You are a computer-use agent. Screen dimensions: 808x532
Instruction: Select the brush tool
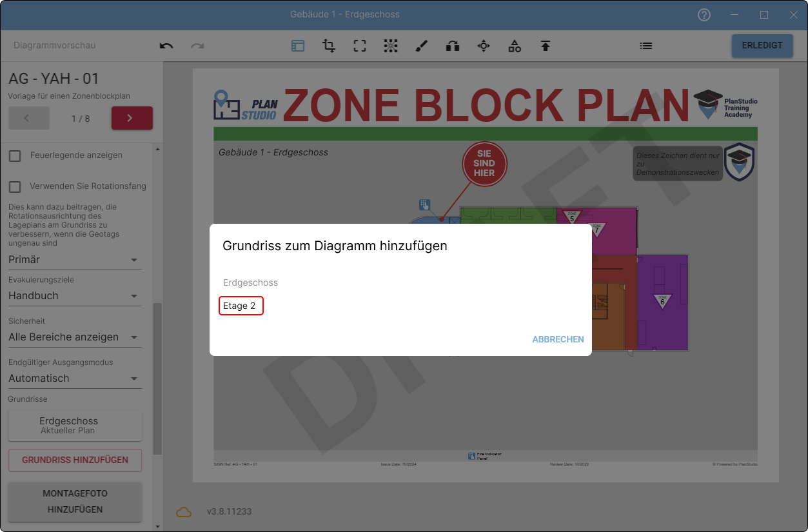(x=422, y=46)
